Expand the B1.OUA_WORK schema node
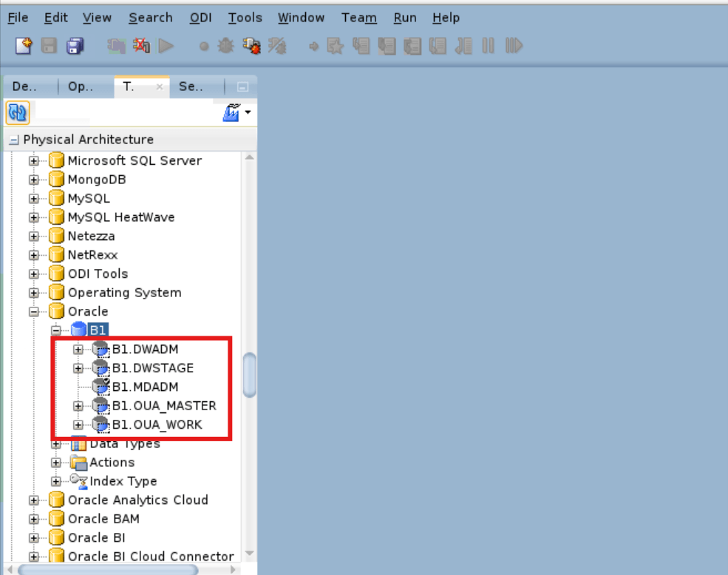 coord(78,425)
